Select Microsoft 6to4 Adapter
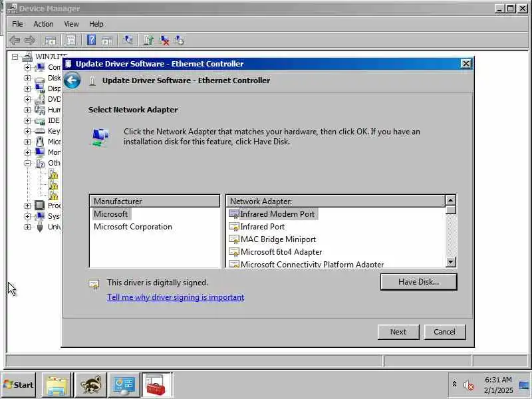532x399 pixels. pos(275,252)
